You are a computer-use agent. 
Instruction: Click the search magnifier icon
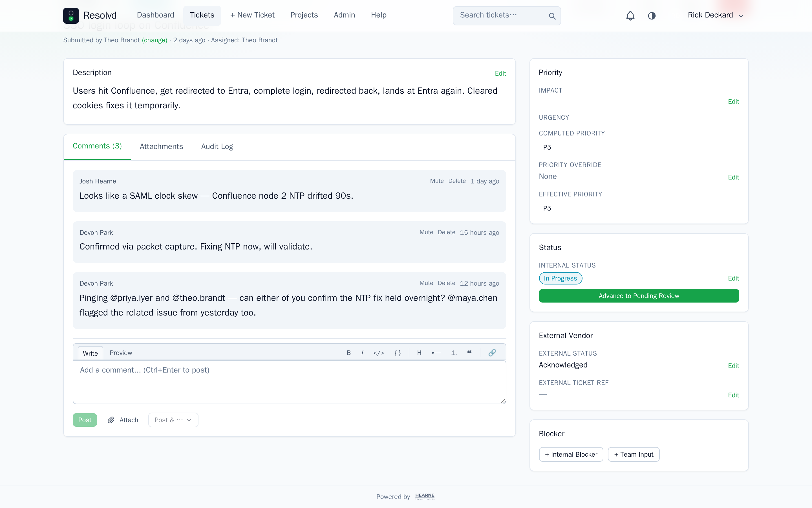pyautogui.click(x=552, y=16)
